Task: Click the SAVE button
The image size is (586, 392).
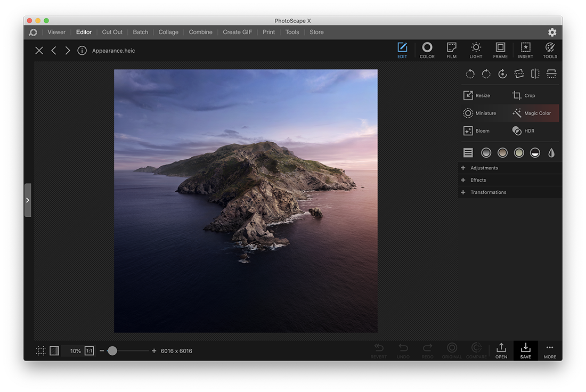Action: click(525, 351)
